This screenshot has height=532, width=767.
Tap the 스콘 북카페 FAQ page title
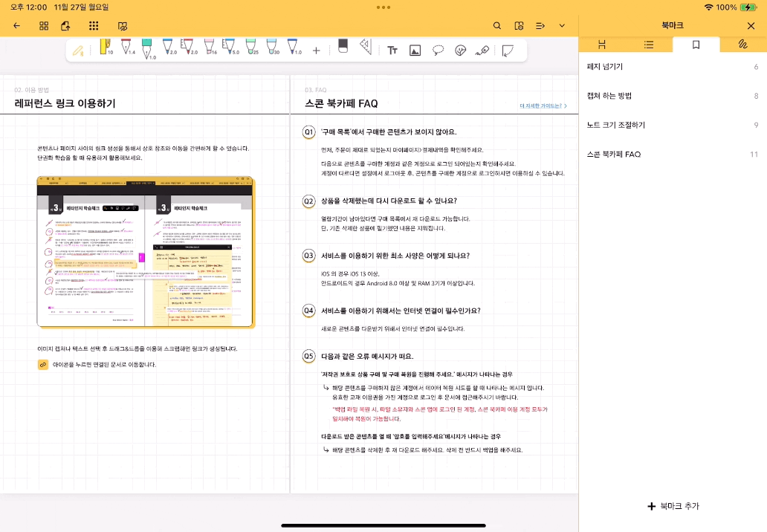341,103
